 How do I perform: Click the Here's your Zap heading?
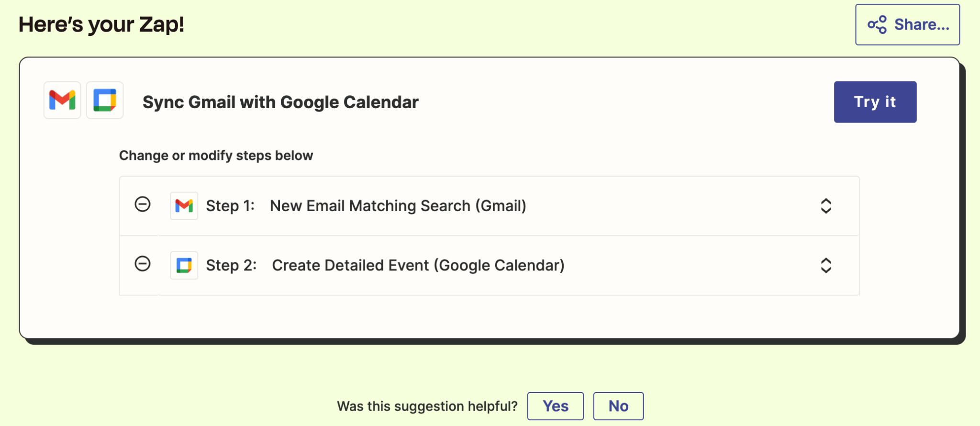click(x=101, y=24)
